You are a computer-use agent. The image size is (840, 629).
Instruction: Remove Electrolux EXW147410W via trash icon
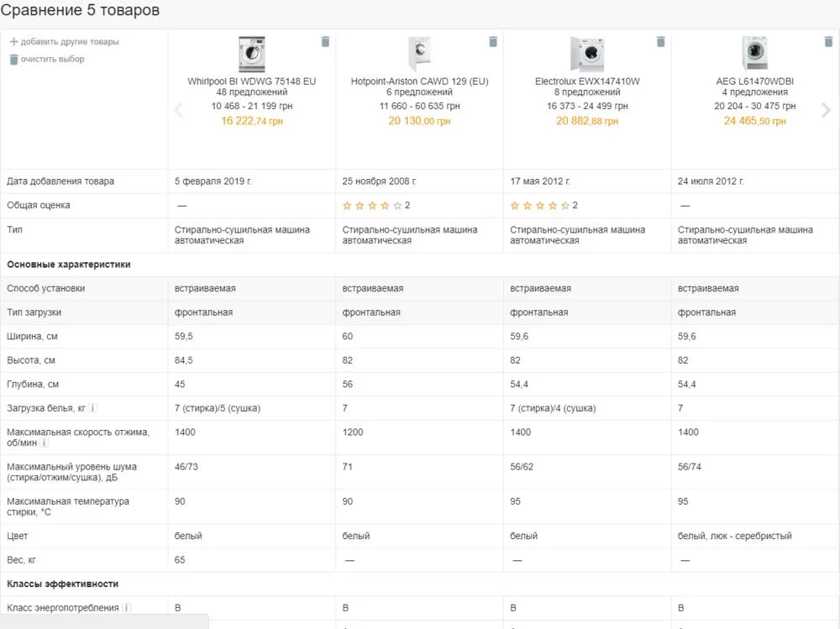point(661,42)
